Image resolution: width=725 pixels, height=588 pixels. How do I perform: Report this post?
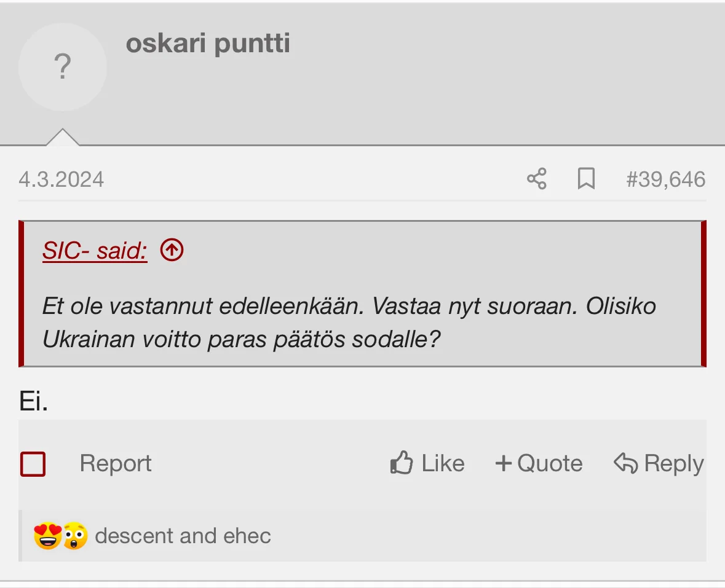click(116, 463)
